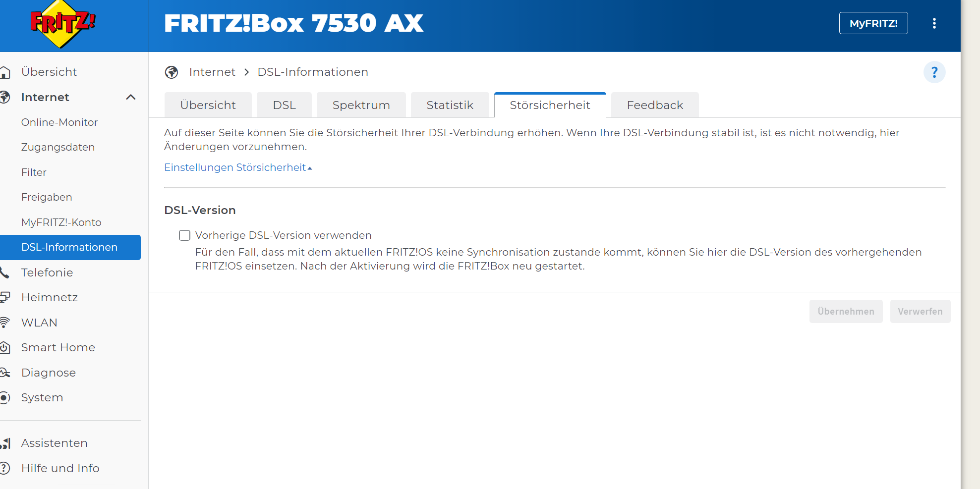Image resolution: width=980 pixels, height=489 pixels.
Task: Collapse Einstellungen Störsicherheit section
Action: click(x=238, y=167)
